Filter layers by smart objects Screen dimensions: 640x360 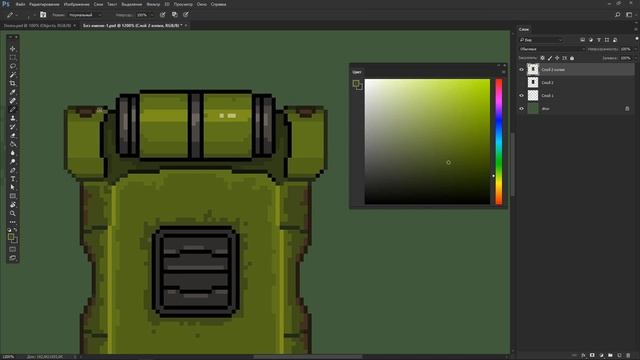click(615, 40)
